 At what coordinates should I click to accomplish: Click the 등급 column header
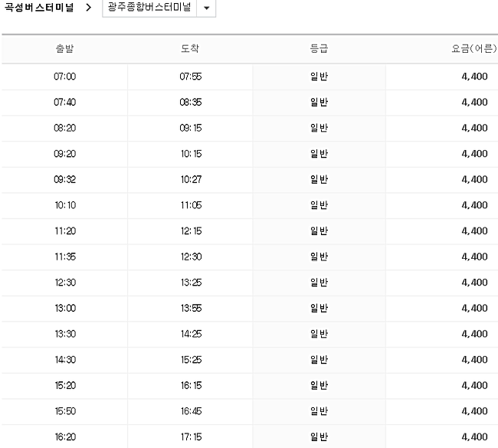pos(319,48)
